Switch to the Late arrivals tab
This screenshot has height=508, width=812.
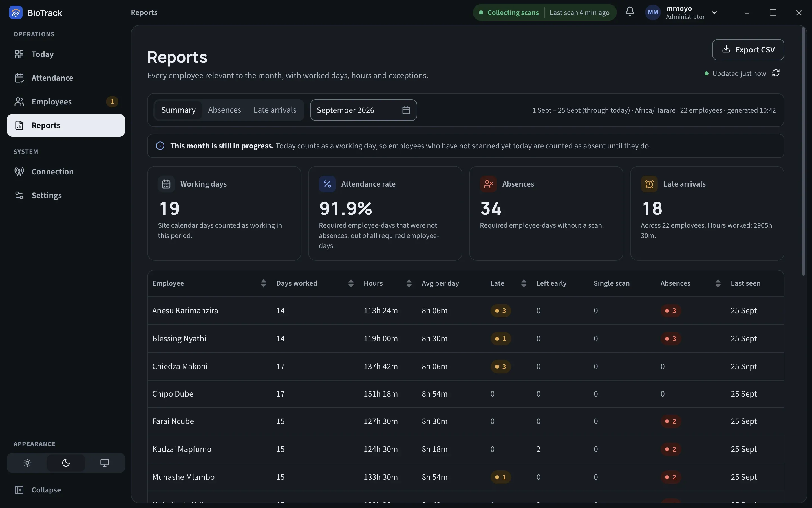point(275,110)
